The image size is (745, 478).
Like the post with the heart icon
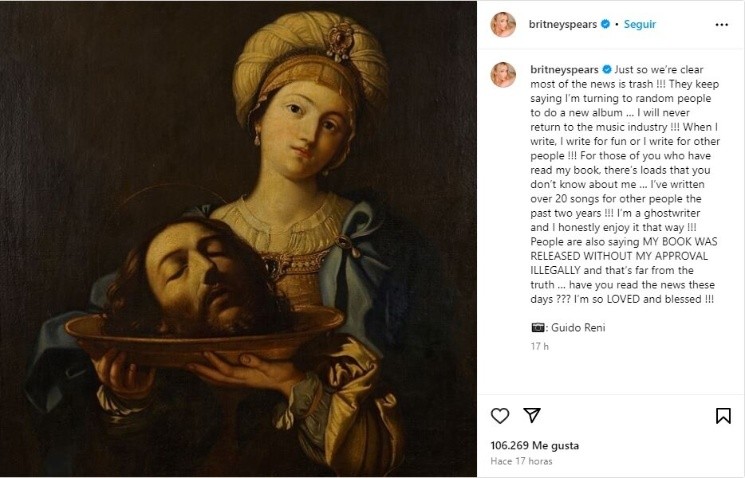tap(500, 415)
